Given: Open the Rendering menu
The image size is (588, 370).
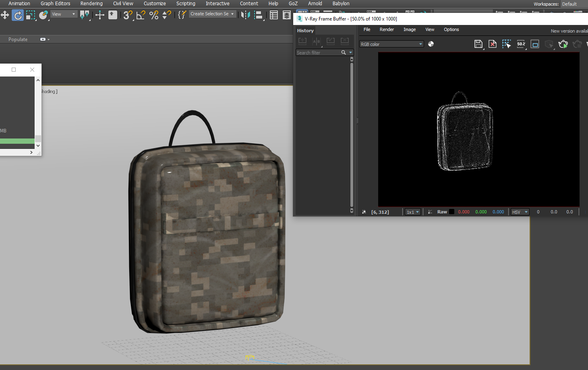Looking at the screenshot, I should coord(91,4).
